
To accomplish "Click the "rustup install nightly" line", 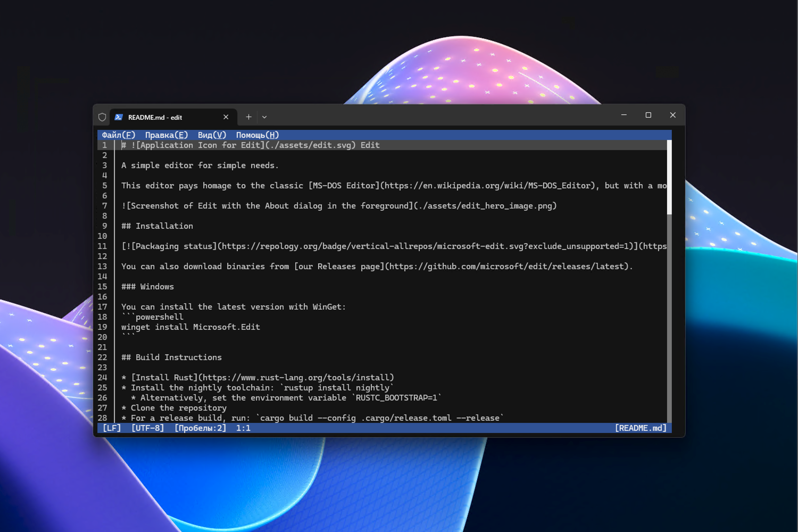I will pos(257,388).
